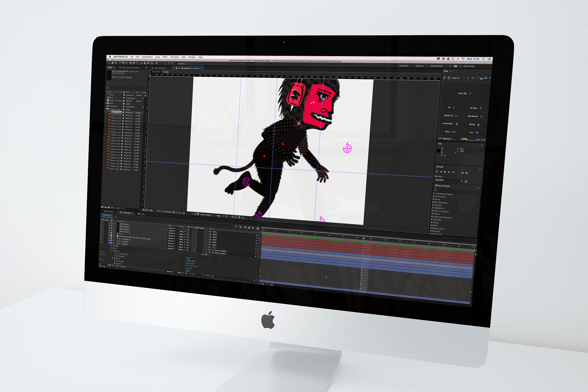588x392 pixels.
Task: Click the Preview play button
Action: point(445,172)
